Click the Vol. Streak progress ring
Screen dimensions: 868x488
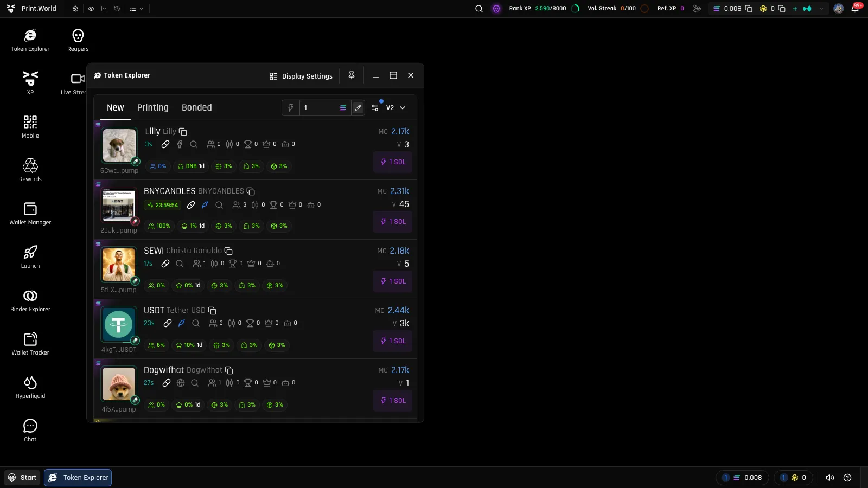point(644,9)
